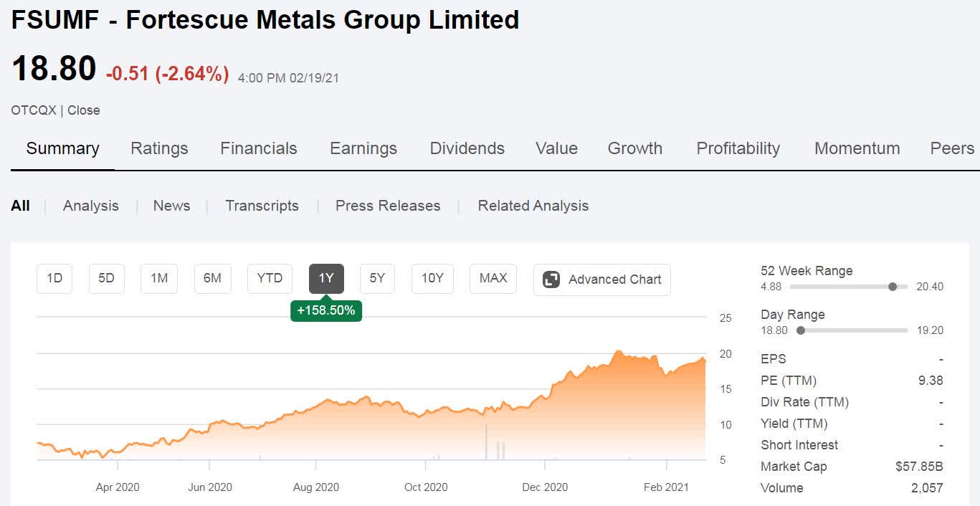Choose the 6M chart period
The width and height of the screenshot is (980, 506).
(212, 279)
